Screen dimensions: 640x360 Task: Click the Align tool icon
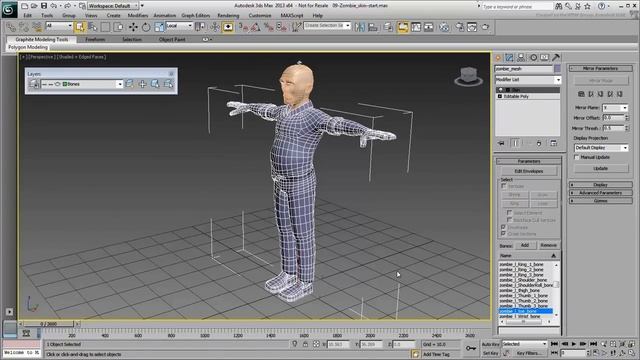pyautogui.click(x=373, y=27)
